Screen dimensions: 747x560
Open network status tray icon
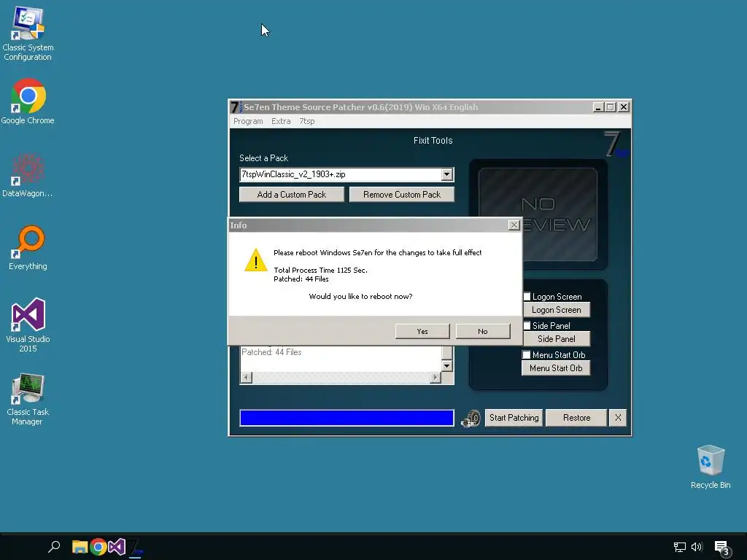point(679,547)
